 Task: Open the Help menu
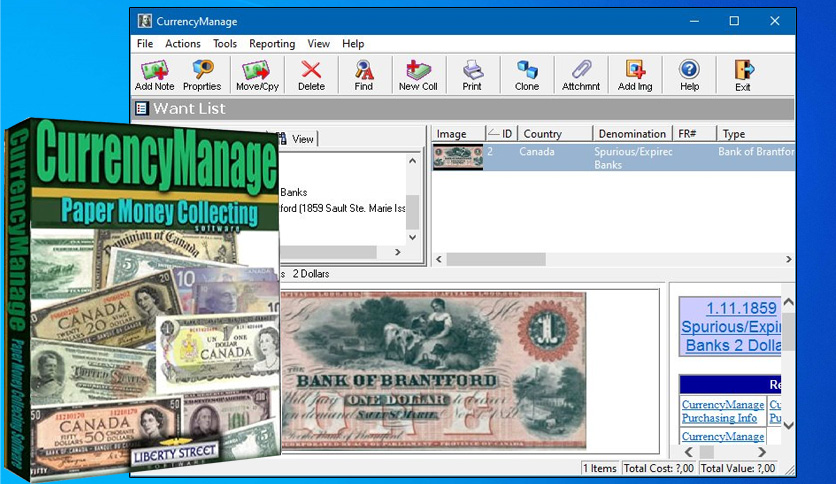[353, 44]
